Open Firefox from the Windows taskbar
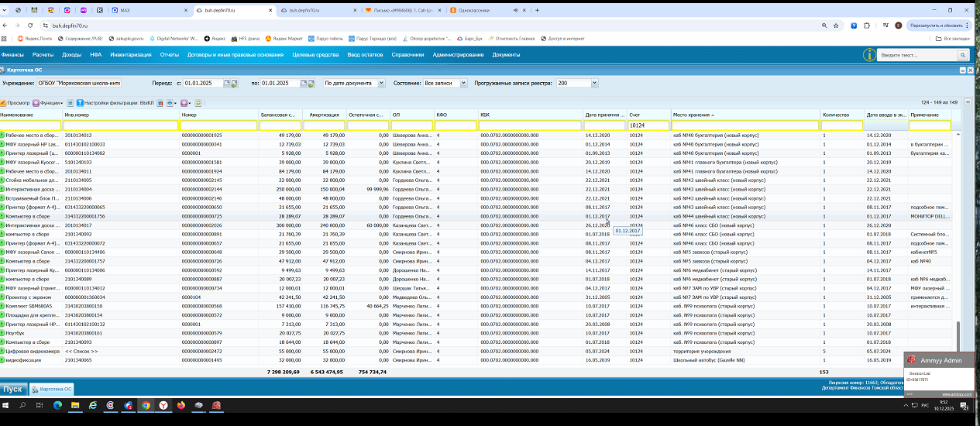 181,405
